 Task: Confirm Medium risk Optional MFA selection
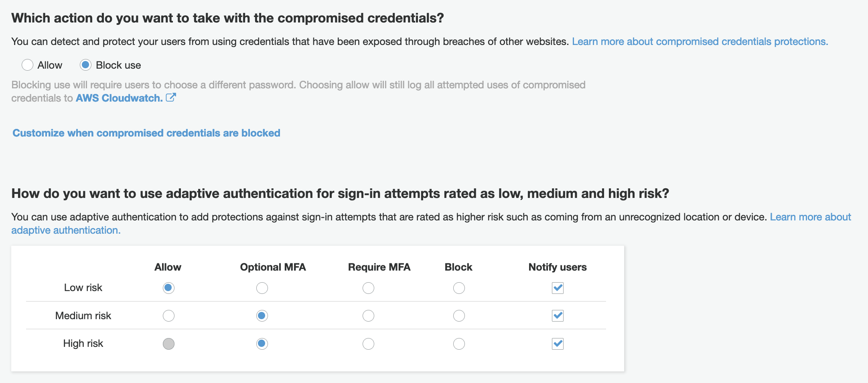tap(262, 316)
